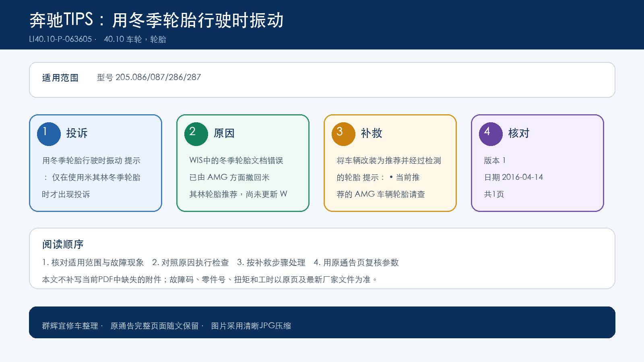Click the blue number 1 circle
Image resolution: width=644 pixels, height=362 pixels.
tap(49, 134)
